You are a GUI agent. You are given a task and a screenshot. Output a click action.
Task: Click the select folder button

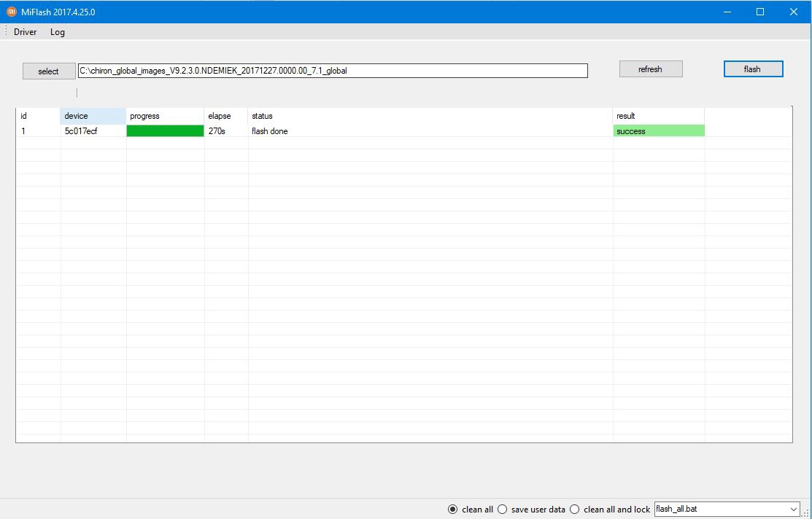[x=49, y=71]
